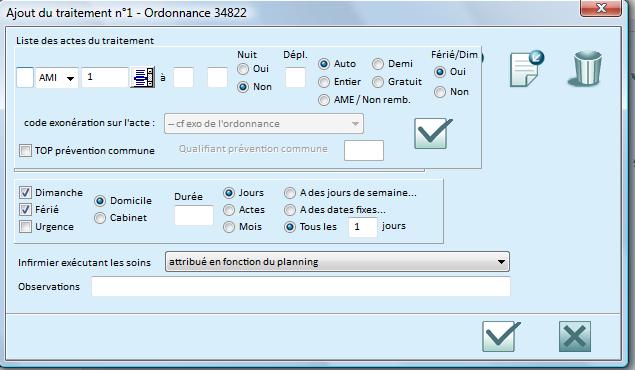Validate the act with small checkmark
The height and width of the screenshot is (370, 635).
click(x=433, y=134)
